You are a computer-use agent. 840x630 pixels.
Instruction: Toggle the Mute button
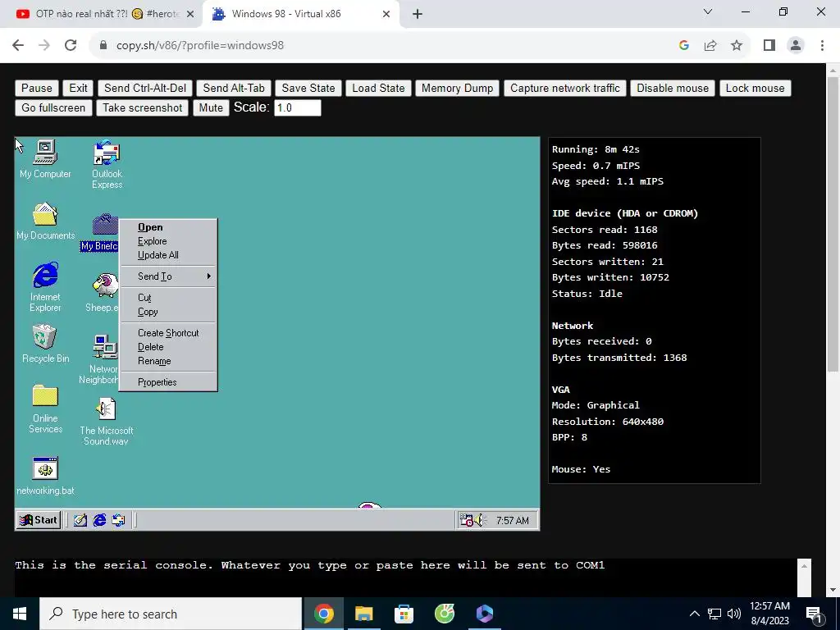[211, 107]
